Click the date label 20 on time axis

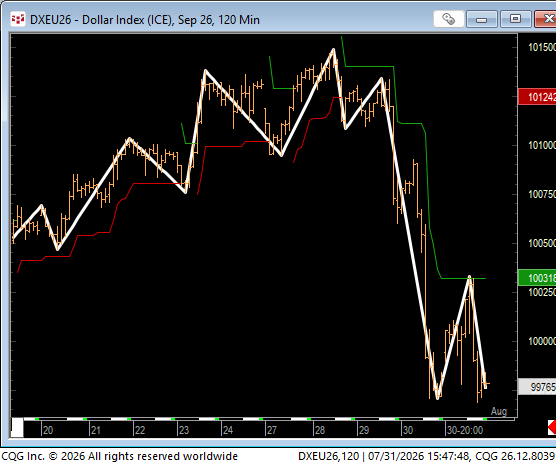pyautogui.click(x=48, y=430)
